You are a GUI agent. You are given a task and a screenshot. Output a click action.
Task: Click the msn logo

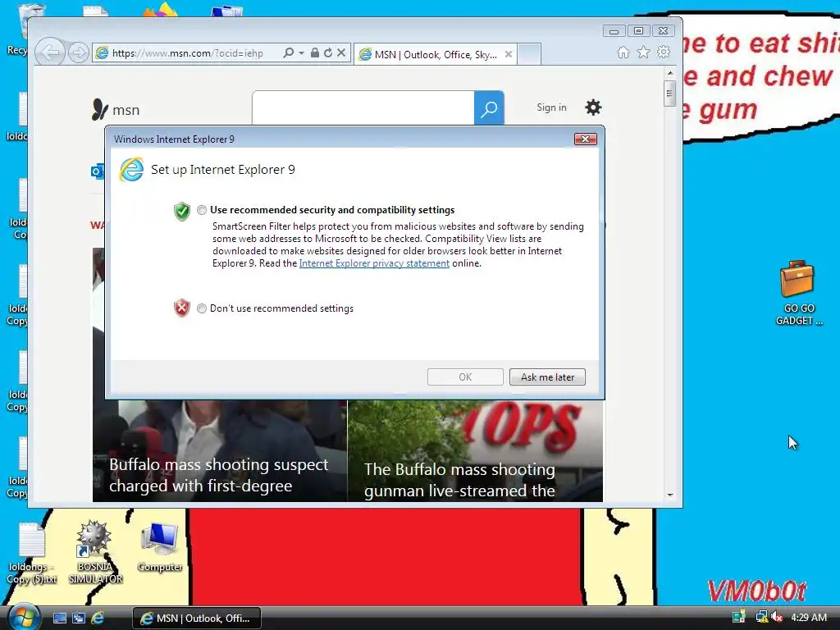pos(116,110)
